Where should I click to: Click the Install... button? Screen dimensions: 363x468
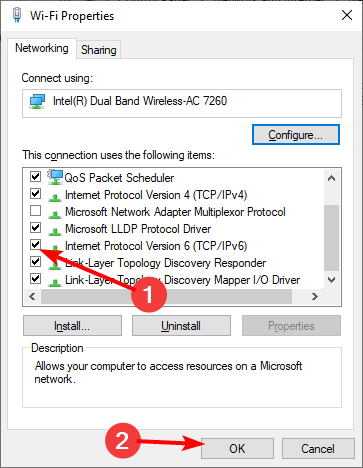pyautogui.click(x=72, y=326)
